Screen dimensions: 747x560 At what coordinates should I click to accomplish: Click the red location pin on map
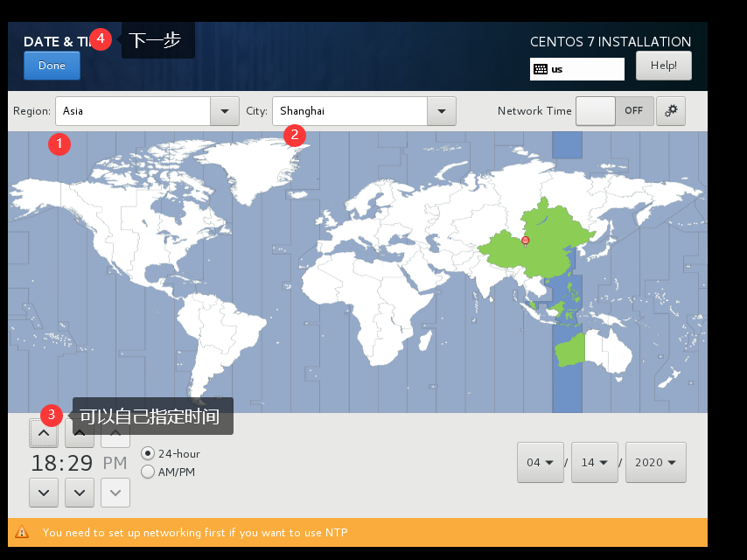tap(526, 241)
